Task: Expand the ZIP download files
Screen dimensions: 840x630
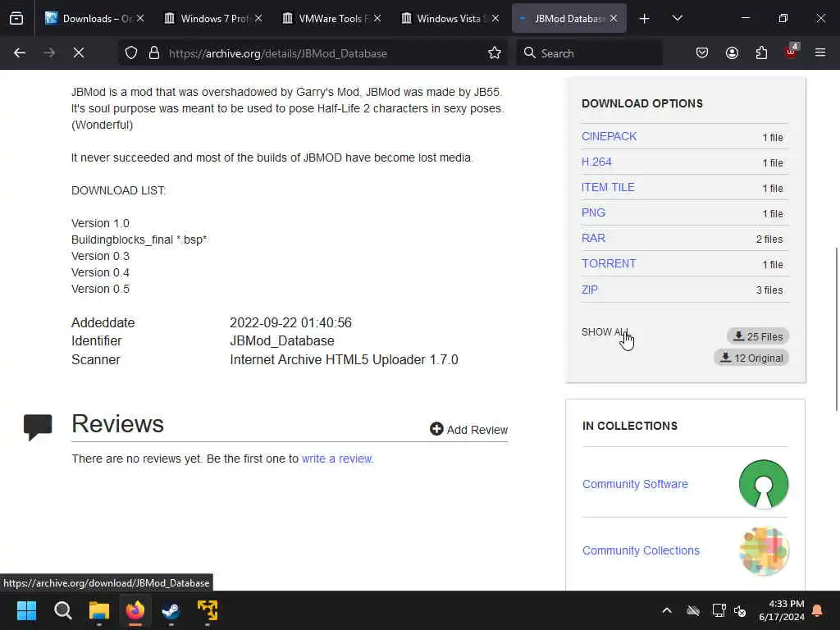Action: [x=589, y=290]
